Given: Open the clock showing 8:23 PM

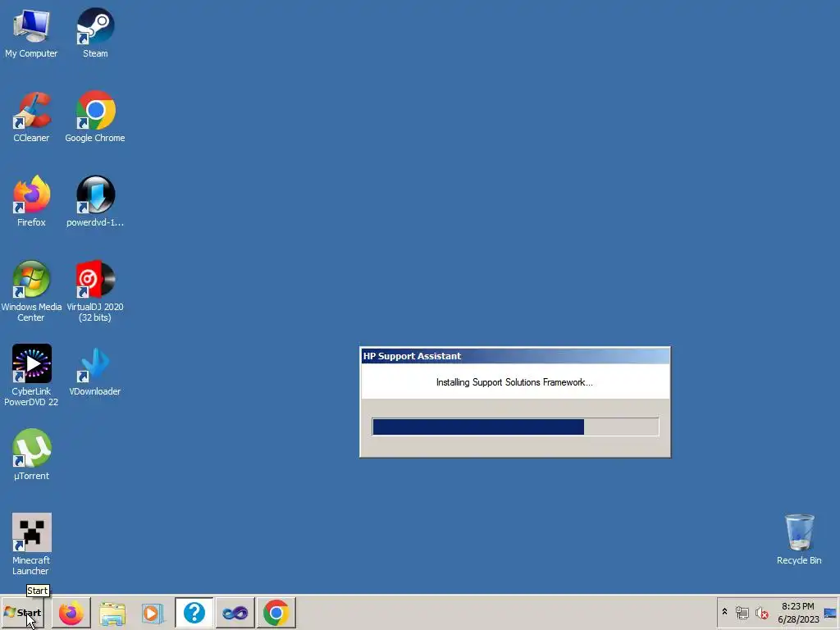Looking at the screenshot, I should click(x=798, y=613).
